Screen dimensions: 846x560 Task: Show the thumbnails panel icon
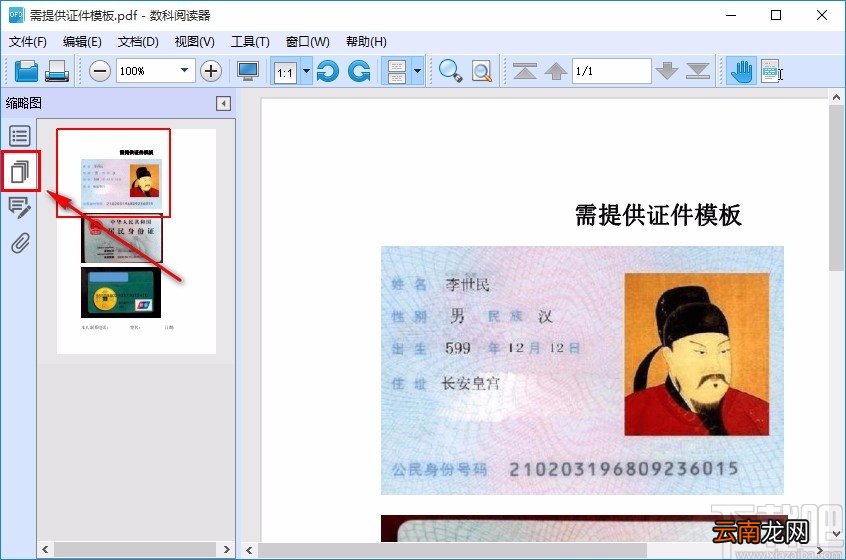[x=20, y=172]
